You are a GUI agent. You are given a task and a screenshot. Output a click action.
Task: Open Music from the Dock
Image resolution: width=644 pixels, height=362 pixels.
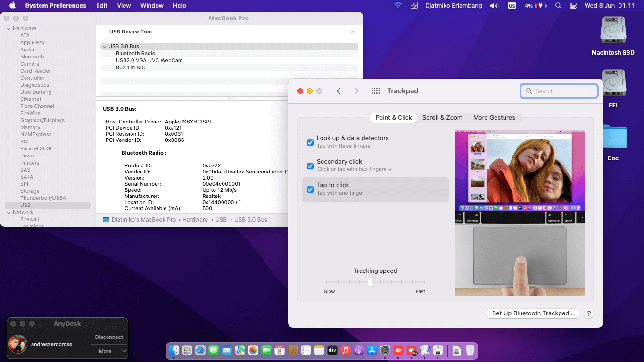click(346, 350)
